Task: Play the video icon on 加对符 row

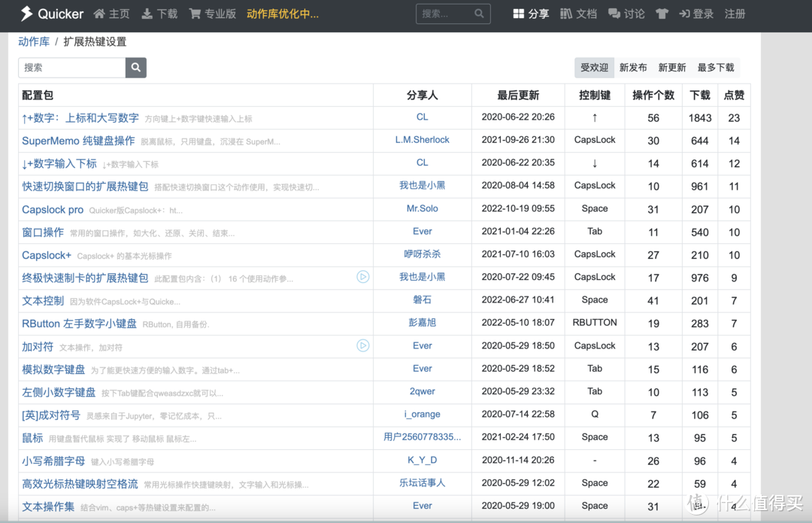Action: [363, 345]
